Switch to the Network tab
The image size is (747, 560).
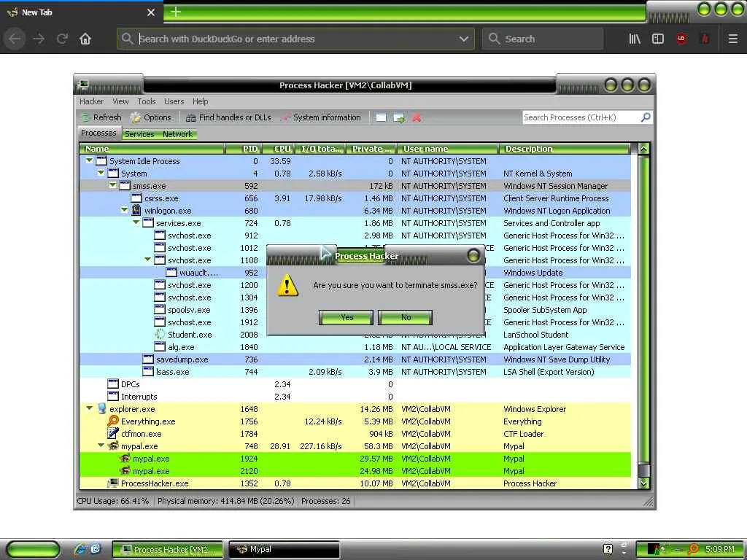pyautogui.click(x=178, y=134)
